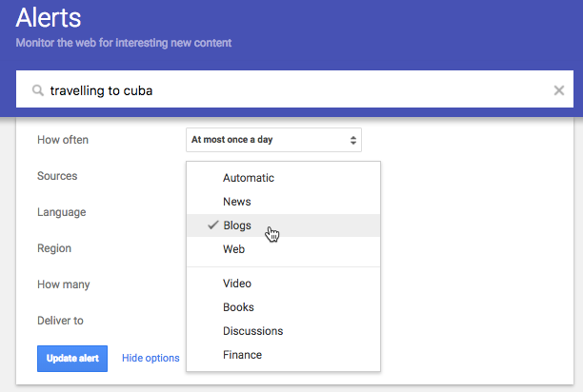Image resolution: width=583 pixels, height=392 pixels.
Task: Select Finance from the dropdown list
Action: coord(283,355)
